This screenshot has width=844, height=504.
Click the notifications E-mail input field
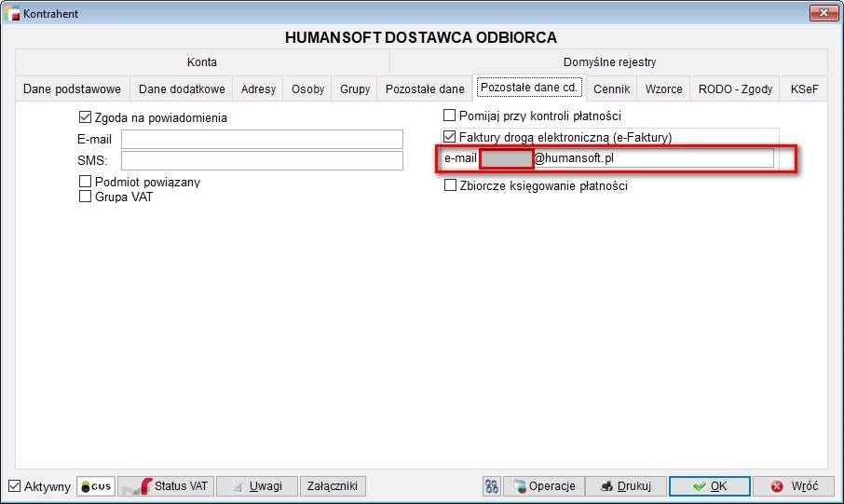pyautogui.click(x=262, y=139)
